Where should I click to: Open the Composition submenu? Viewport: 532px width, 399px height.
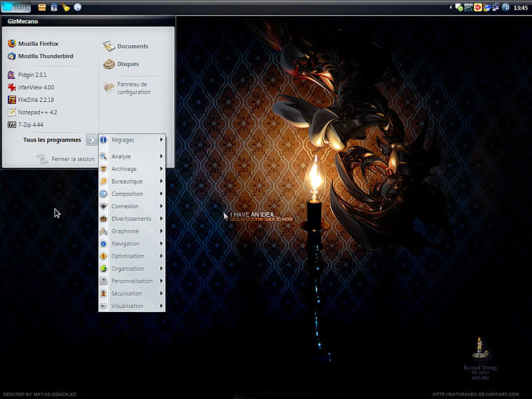[x=132, y=194]
